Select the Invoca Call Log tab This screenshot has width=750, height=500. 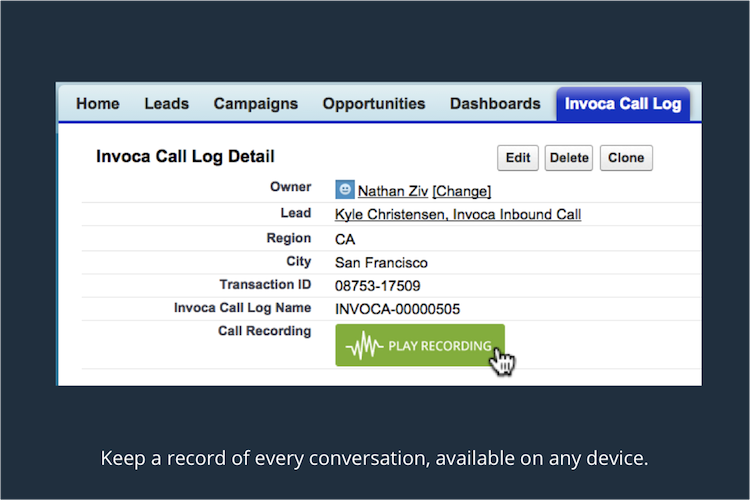(622, 104)
